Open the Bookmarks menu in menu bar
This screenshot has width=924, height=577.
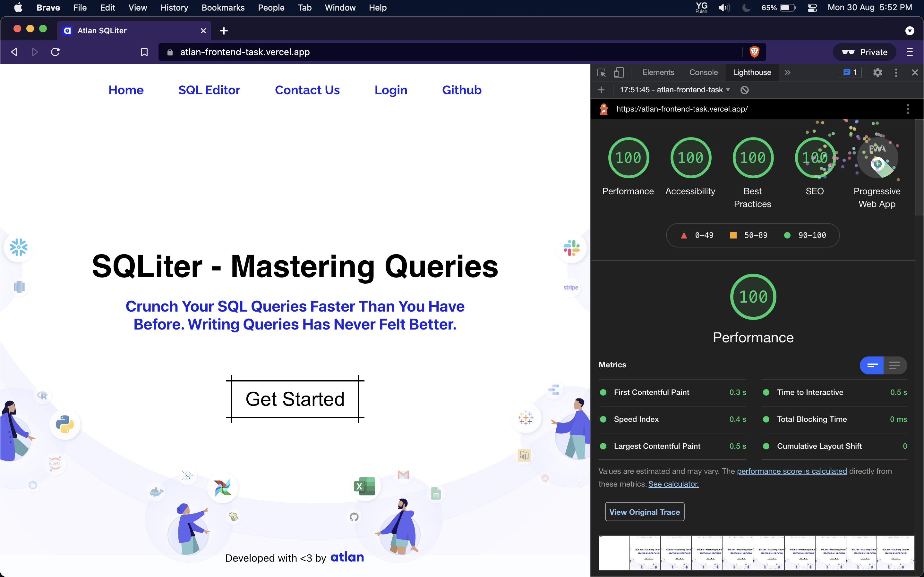[x=223, y=8]
